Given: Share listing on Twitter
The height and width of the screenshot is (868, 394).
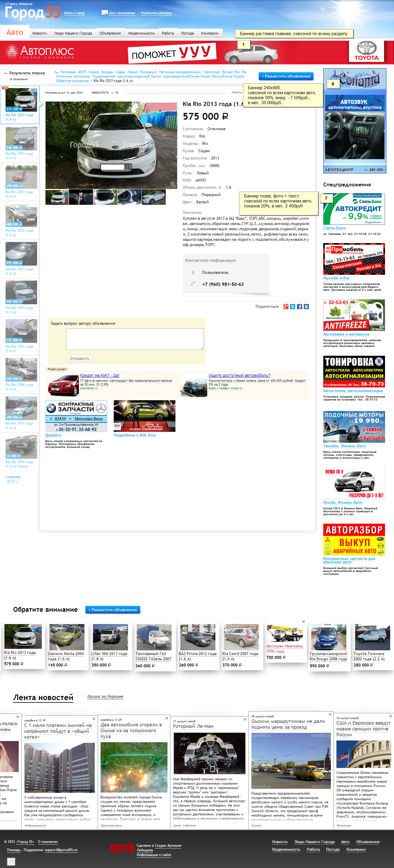Looking at the screenshot, I should 293,306.
